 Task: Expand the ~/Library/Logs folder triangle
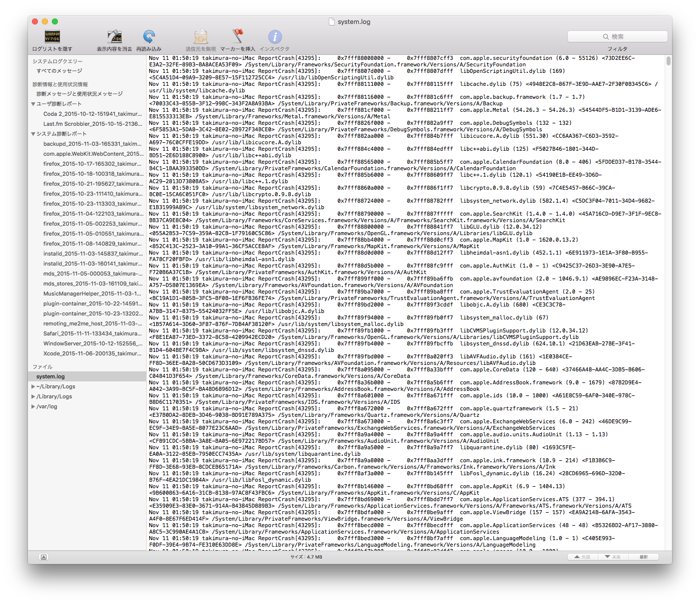pyautogui.click(x=33, y=386)
